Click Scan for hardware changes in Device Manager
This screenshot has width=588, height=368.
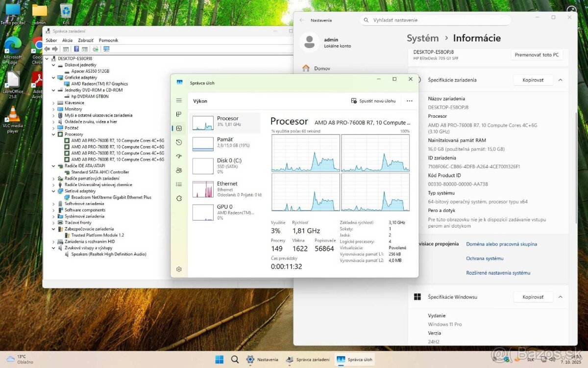point(95,49)
